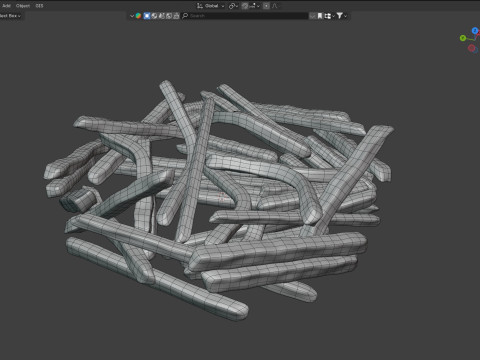Click the blue highlighted square icon

tap(147, 16)
